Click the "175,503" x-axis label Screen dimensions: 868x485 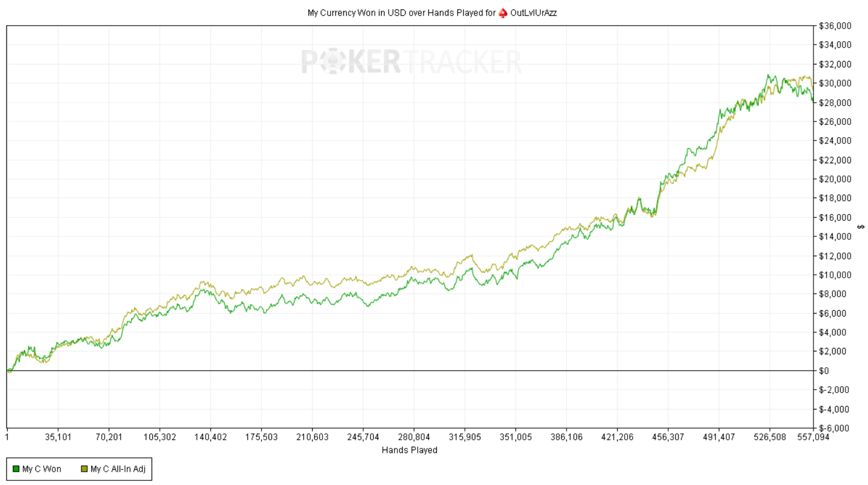[x=261, y=437]
